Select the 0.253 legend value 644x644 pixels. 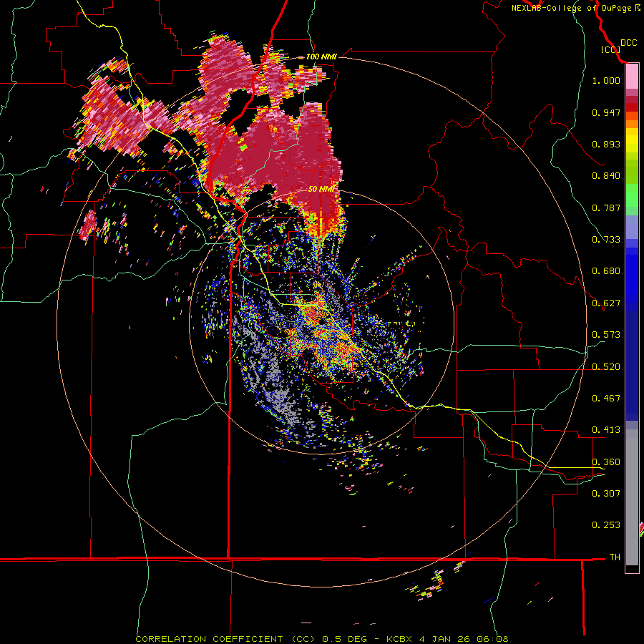click(606, 525)
